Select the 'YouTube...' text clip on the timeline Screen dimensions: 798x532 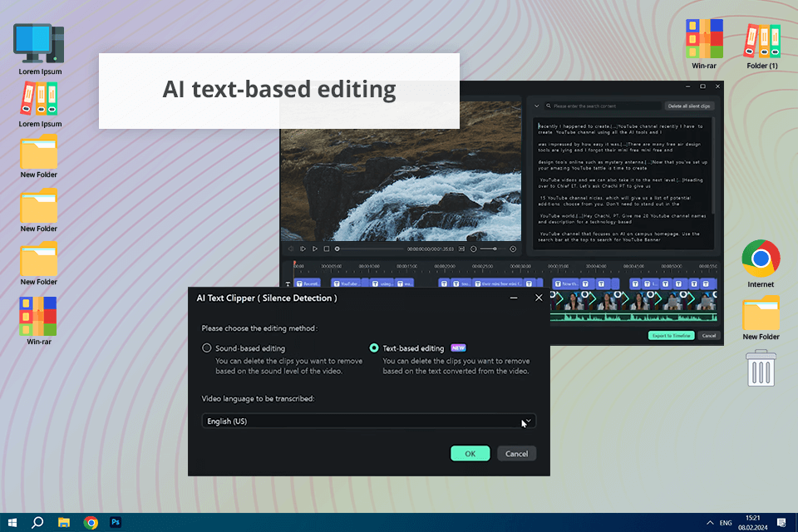tap(347, 283)
